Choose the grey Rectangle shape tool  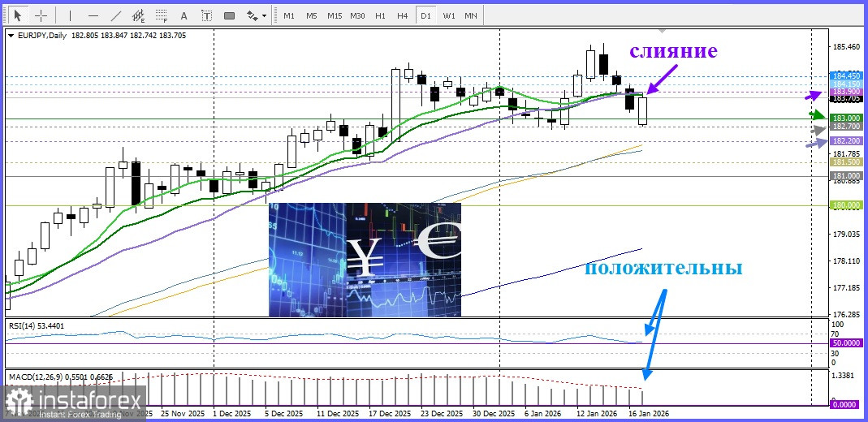[229, 15]
